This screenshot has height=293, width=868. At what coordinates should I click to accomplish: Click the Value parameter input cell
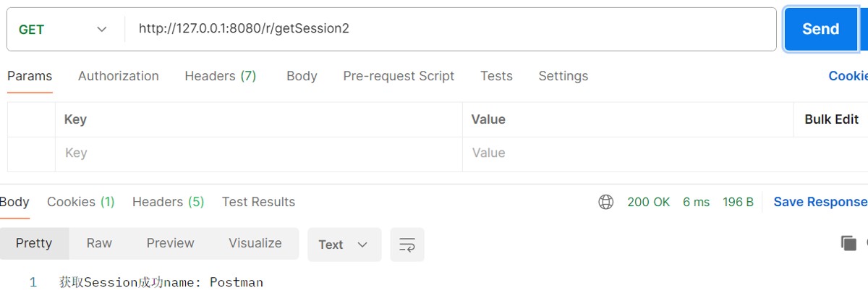coord(628,153)
